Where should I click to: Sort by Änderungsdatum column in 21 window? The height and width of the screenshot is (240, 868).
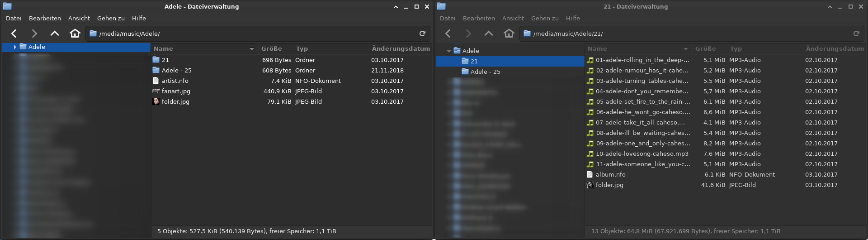[835, 49]
